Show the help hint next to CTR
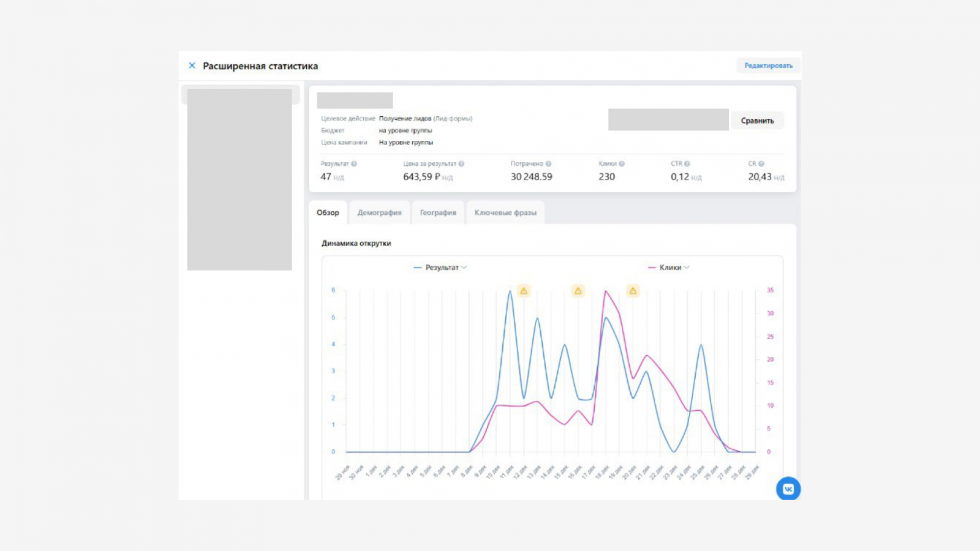980x551 pixels. 687,164
